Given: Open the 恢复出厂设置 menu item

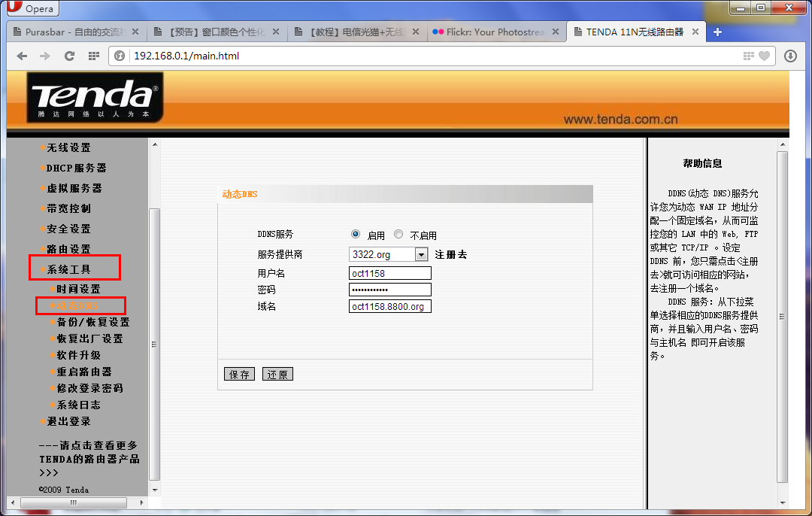Looking at the screenshot, I should pyautogui.click(x=89, y=338).
